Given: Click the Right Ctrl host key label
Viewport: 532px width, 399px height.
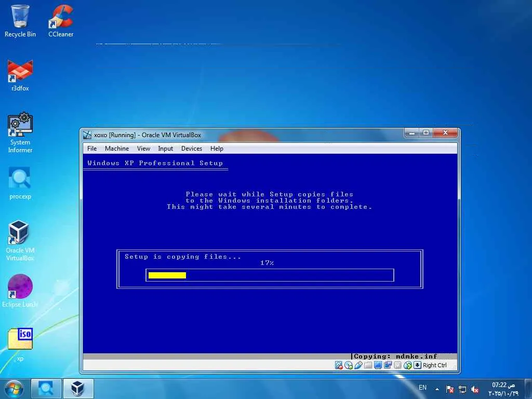Looking at the screenshot, I should (435, 365).
